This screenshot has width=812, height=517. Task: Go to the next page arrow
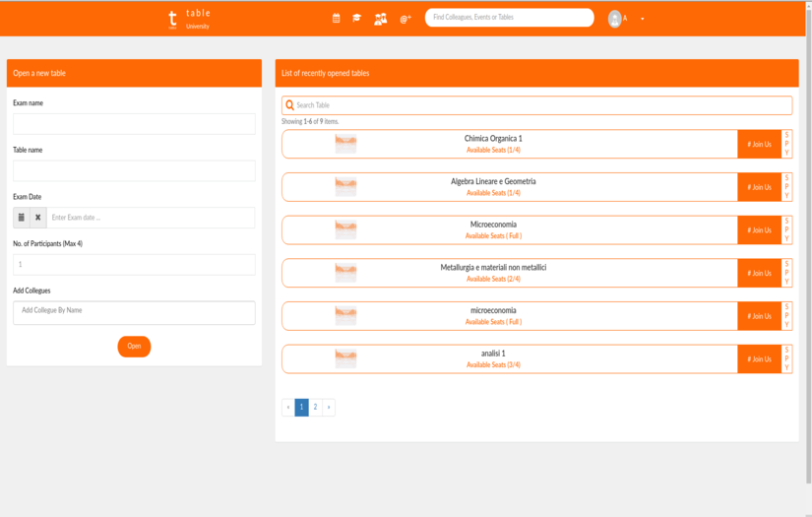329,407
